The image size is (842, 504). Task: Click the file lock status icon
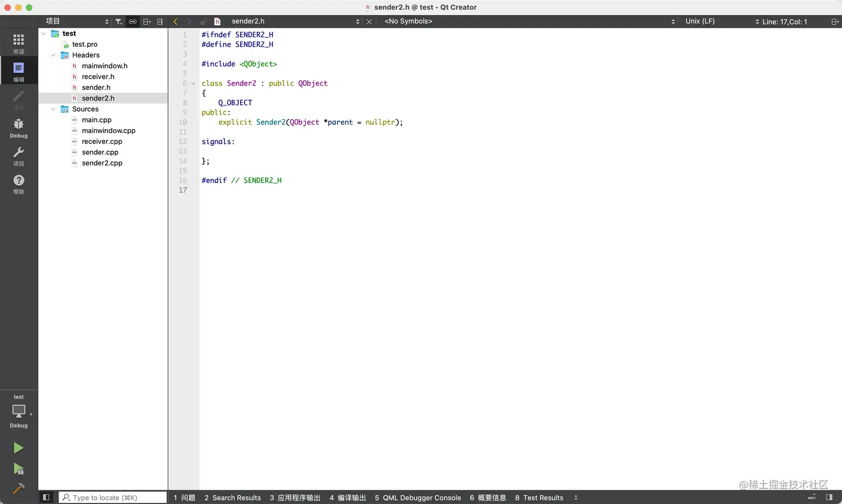click(x=203, y=22)
